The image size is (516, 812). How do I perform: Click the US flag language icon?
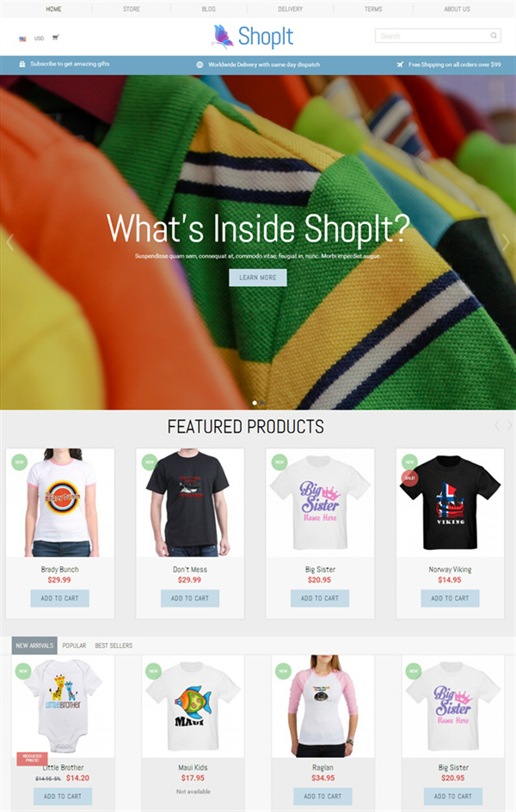(22, 39)
